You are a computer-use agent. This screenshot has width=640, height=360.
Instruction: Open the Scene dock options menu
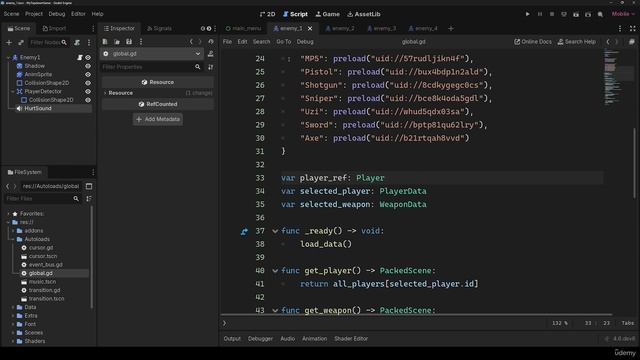89,42
